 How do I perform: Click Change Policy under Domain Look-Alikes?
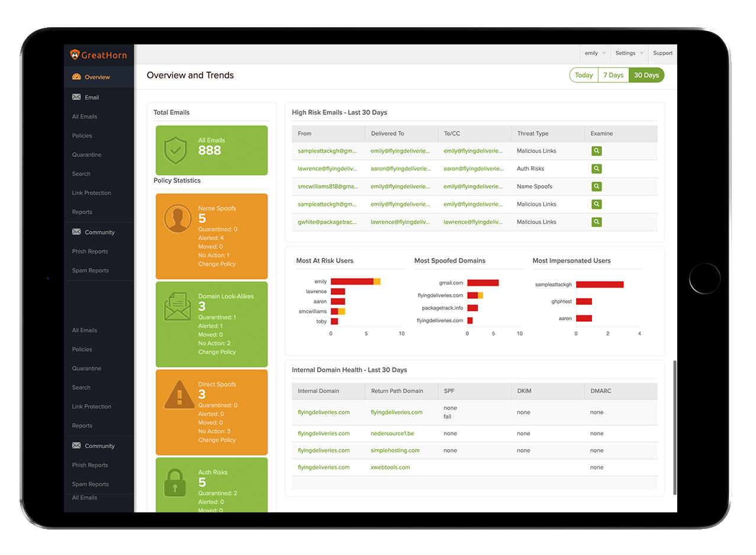coord(217,352)
